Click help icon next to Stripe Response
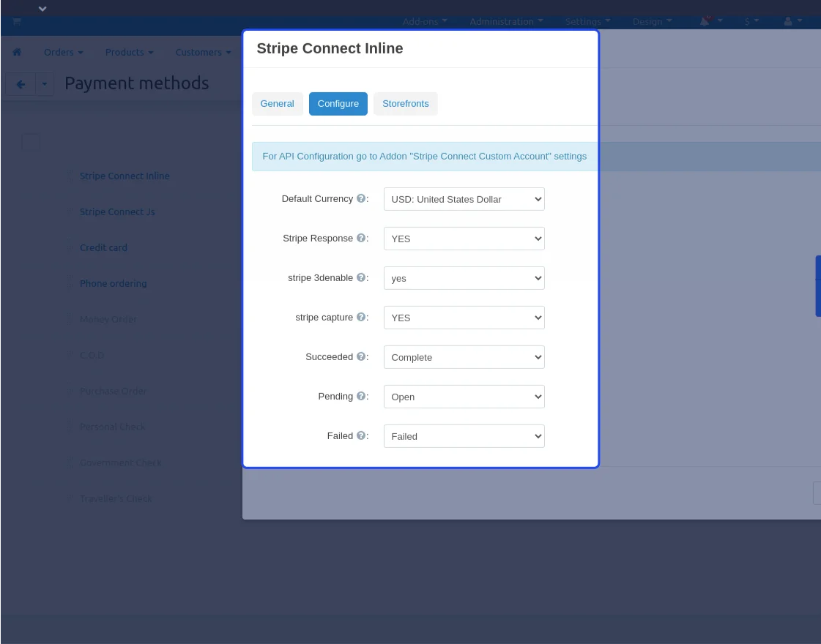Image resolution: width=821 pixels, height=644 pixels. [361, 238]
